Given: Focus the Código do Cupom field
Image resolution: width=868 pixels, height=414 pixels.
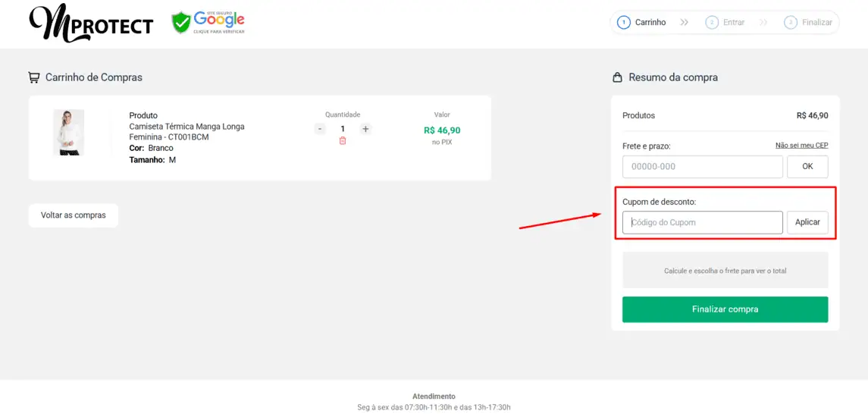Looking at the screenshot, I should [703, 222].
